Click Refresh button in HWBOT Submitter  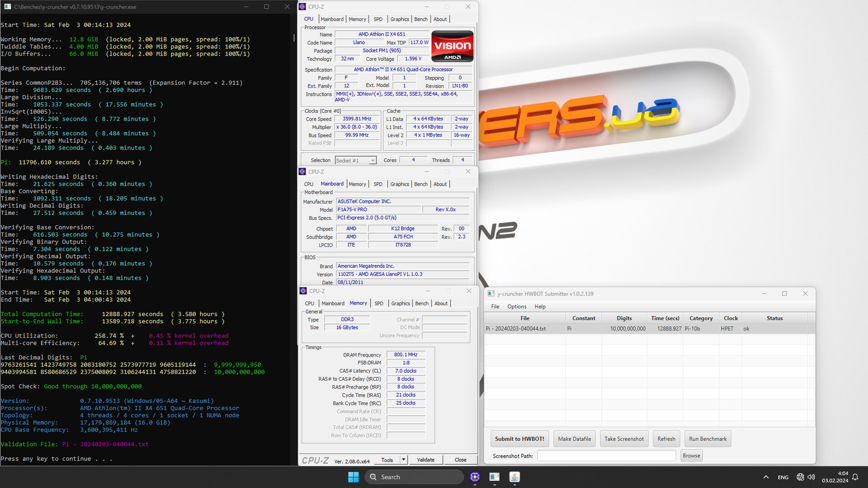[666, 439]
